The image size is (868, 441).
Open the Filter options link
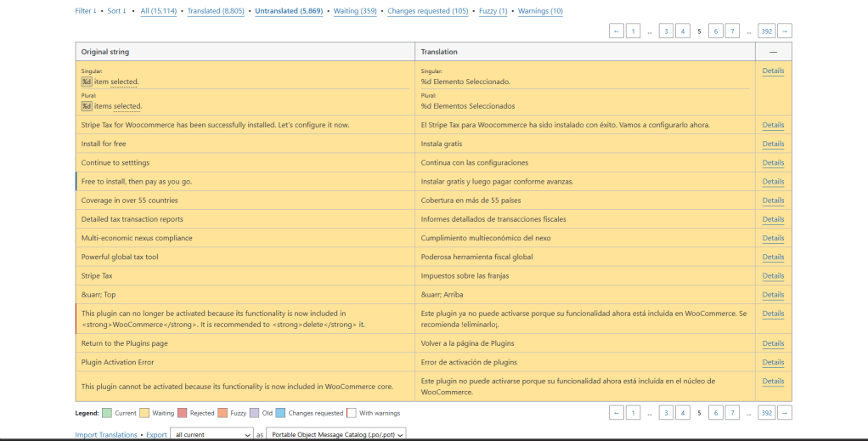pos(86,10)
